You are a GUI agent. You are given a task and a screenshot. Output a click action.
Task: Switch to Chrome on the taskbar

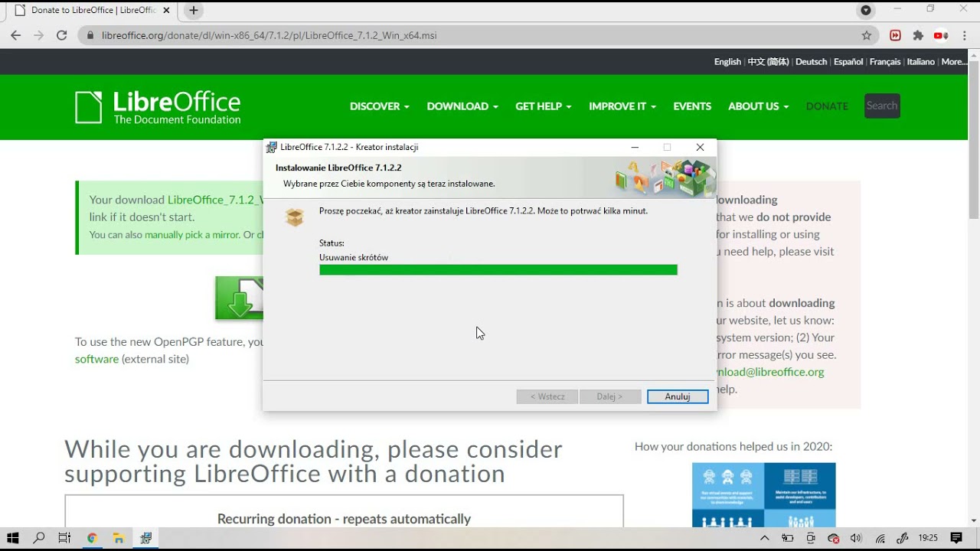(x=92, y=538)
